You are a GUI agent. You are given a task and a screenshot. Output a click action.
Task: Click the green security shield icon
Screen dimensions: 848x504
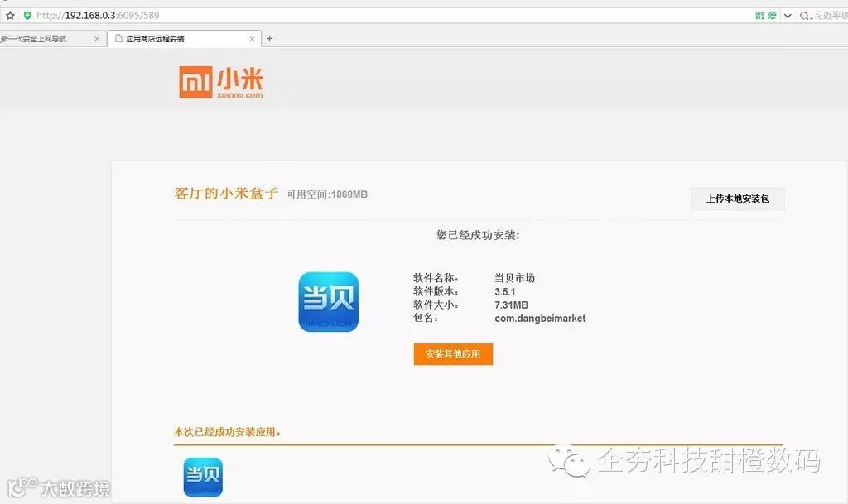point(27,16)
